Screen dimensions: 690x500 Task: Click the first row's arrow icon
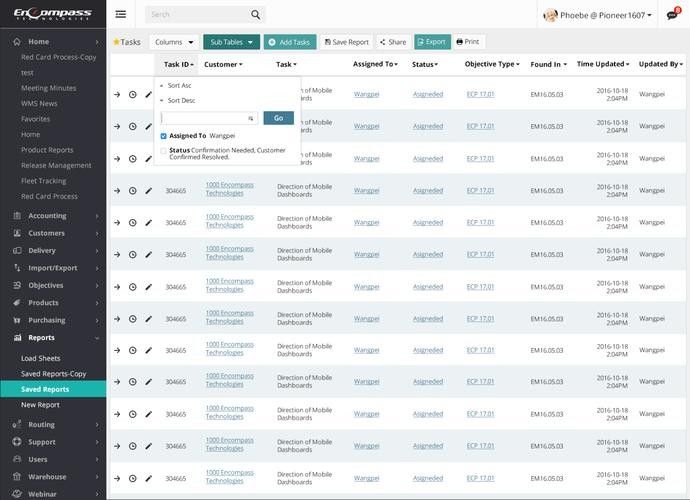[117, 95]
